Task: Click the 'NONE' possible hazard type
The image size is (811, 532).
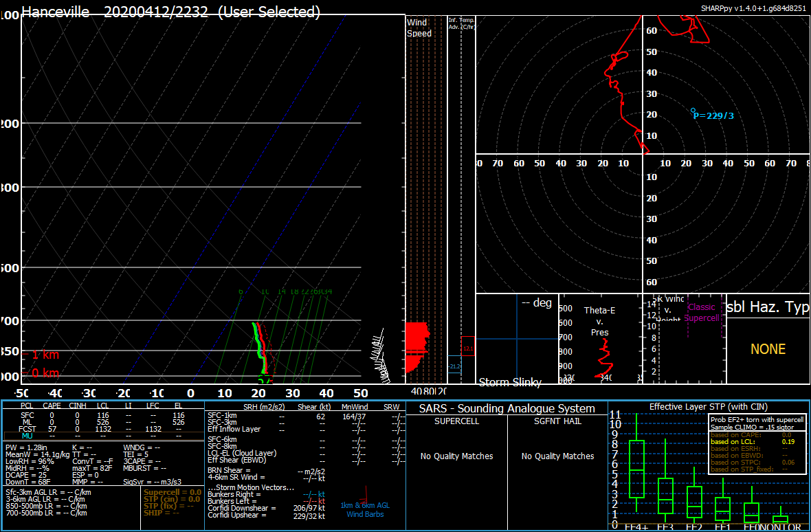Action: pos(768,349)
